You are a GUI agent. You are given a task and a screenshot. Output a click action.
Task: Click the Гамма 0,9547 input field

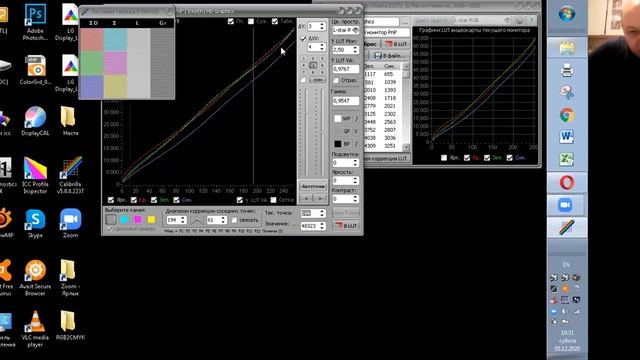[346, 100]
